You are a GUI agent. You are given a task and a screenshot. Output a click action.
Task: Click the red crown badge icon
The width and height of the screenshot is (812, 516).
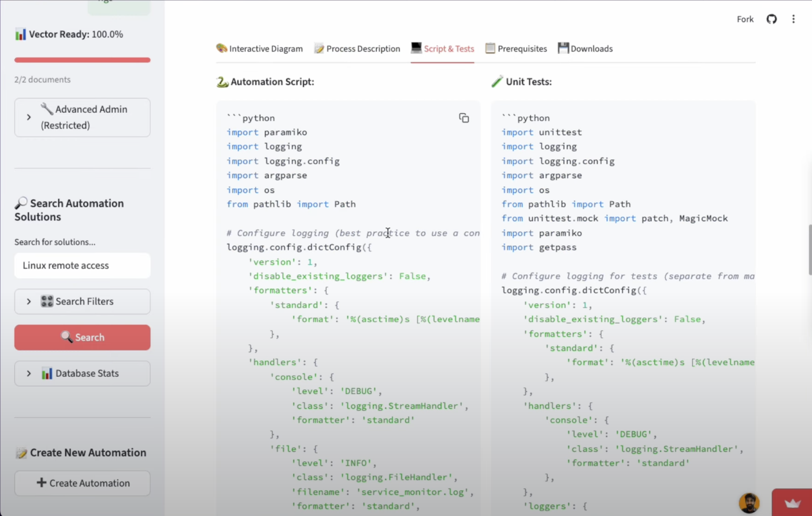792,503
